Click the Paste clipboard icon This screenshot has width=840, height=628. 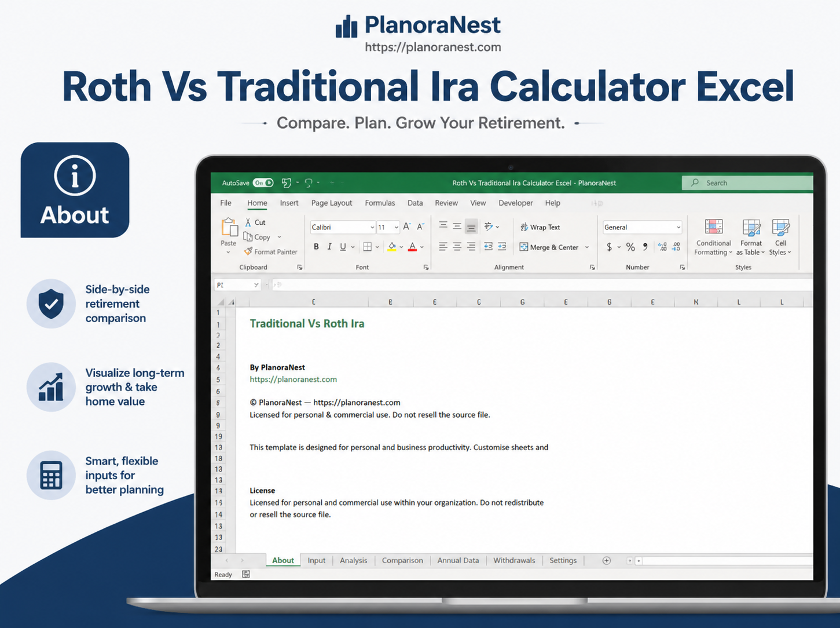[229, 227]
